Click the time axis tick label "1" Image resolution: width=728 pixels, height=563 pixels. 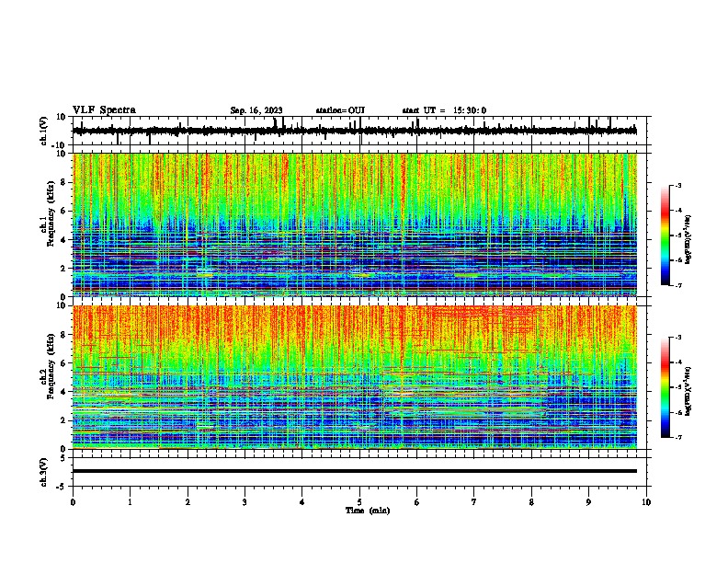pyautogui.click(x=130, y=502)
